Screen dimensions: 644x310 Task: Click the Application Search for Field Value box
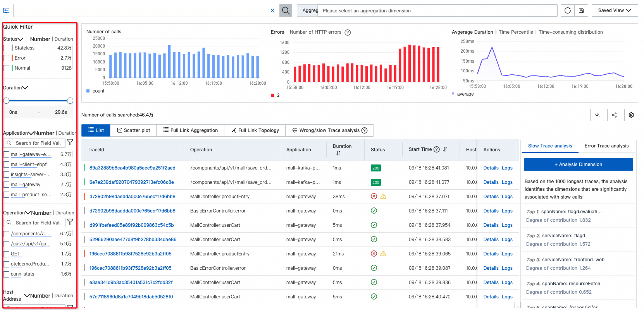(x=34, y=143)
